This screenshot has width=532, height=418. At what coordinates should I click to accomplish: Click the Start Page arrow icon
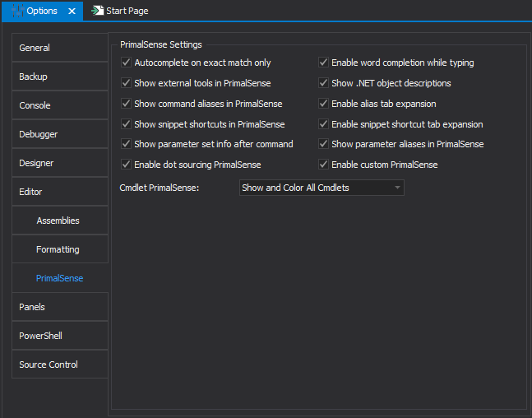pos(97,11)
